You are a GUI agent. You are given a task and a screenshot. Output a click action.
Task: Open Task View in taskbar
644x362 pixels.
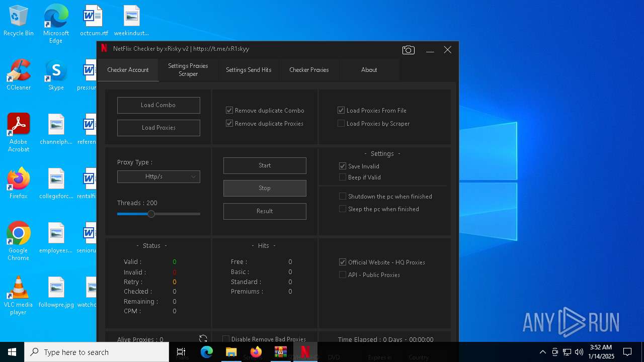coord(181,352)
